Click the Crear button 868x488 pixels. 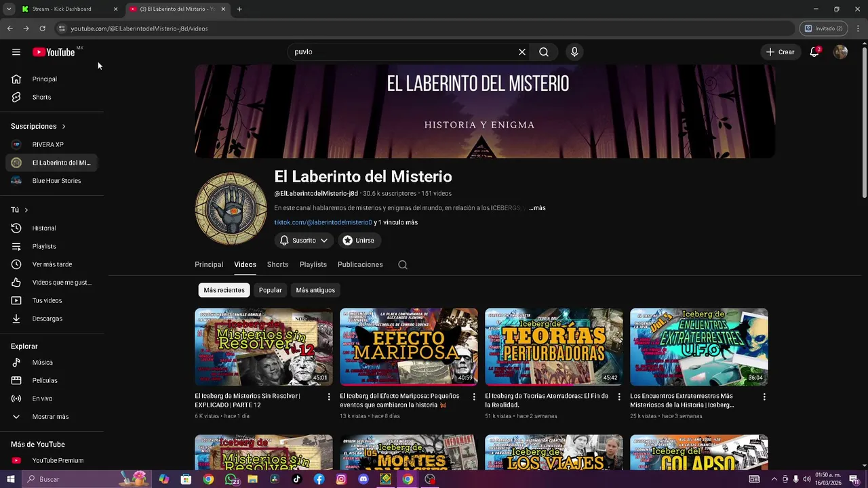pyautogui.click(x=780, y=52)
